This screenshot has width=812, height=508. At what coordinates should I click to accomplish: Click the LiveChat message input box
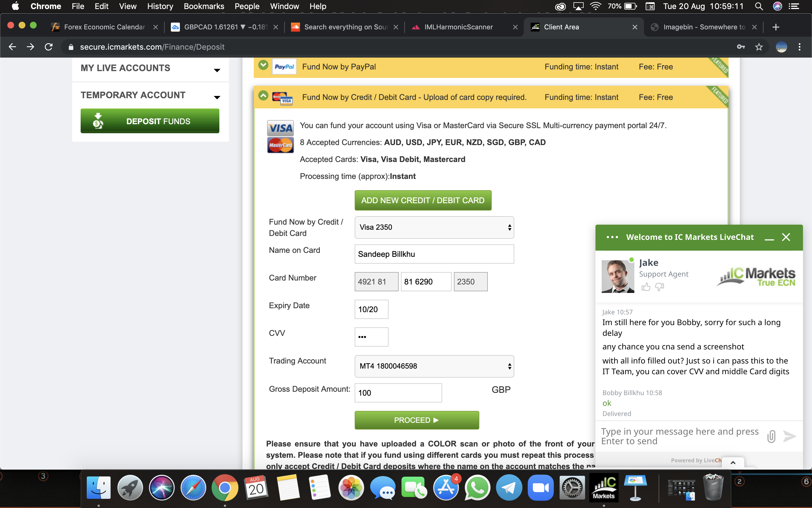(680, 436)
